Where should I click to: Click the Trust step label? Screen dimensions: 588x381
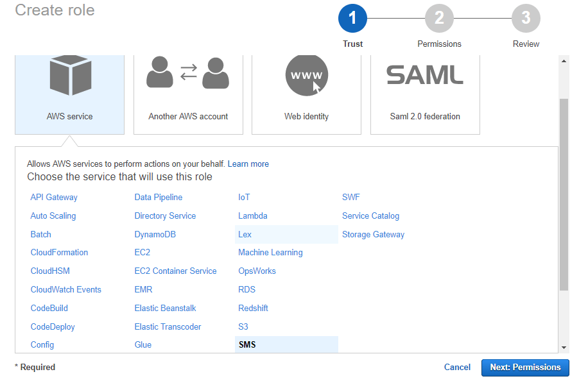tap(353, 44)
